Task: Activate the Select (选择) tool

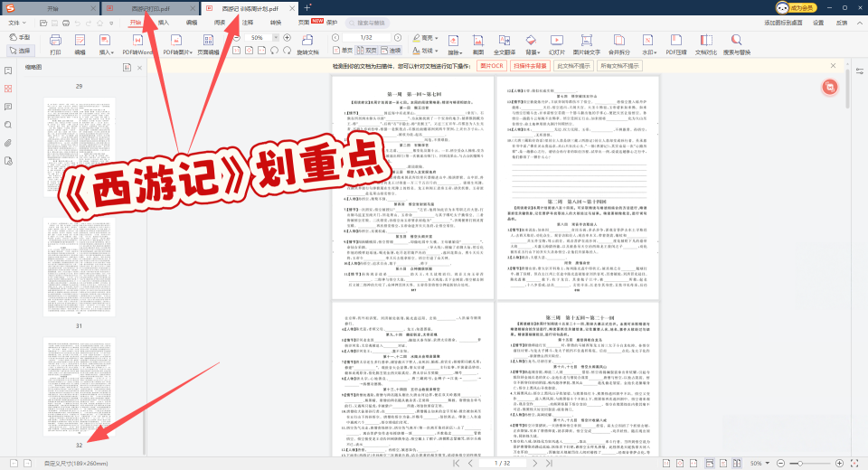Action: pos(21,51)
